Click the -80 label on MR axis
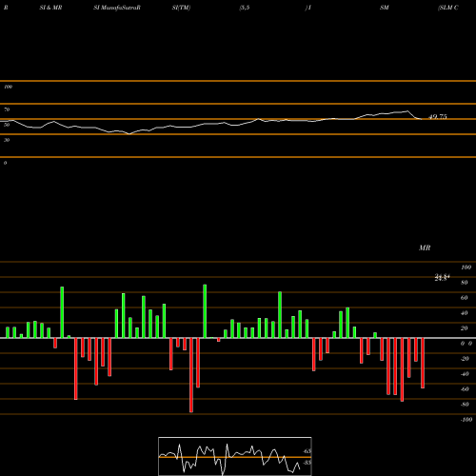The width and height of the screenshot is (476, 476). (x=465, y=405)
